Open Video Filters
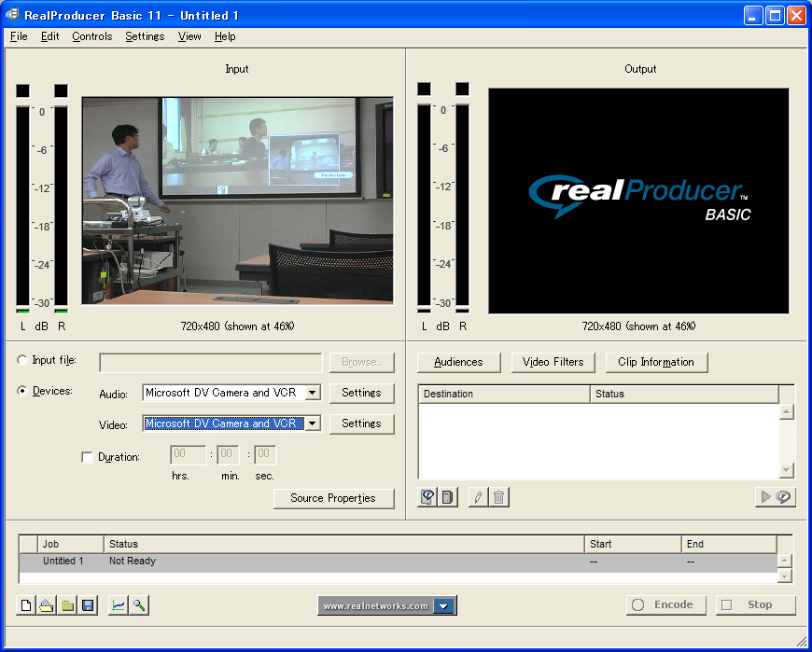 coord(553,362)
